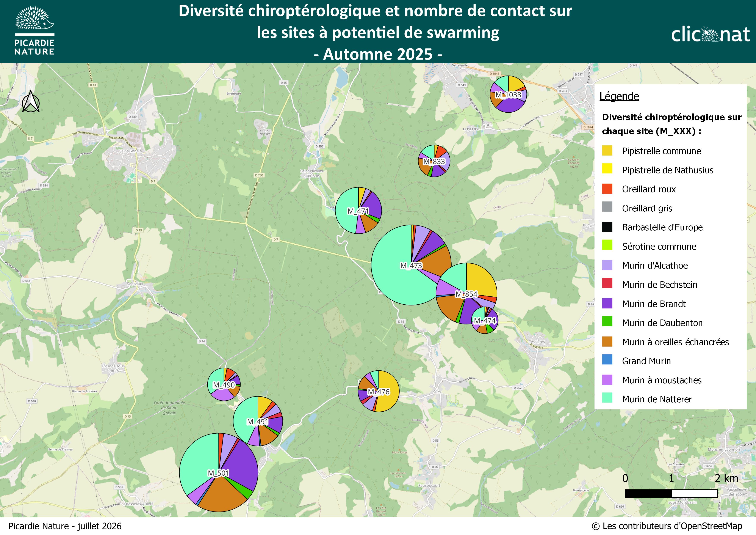
Task: Select the M_471 pie chart
Action: [358, 211]
